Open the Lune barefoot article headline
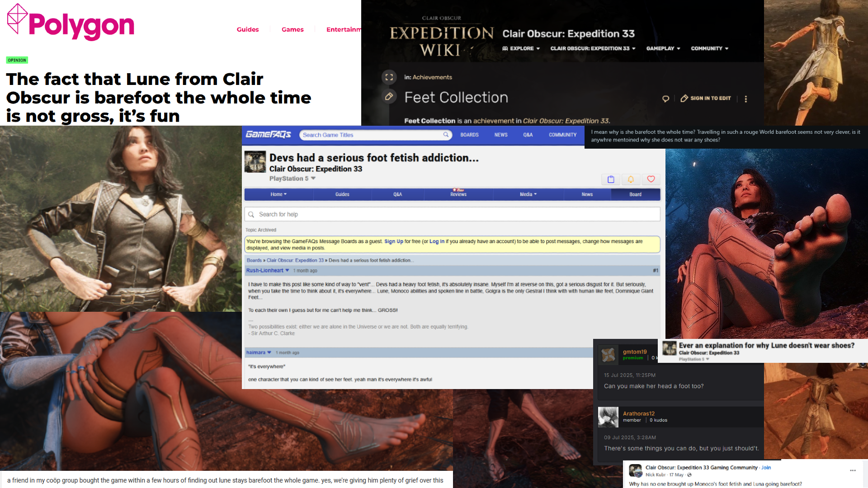Screen dimensions: 868x488 point(159,97)
